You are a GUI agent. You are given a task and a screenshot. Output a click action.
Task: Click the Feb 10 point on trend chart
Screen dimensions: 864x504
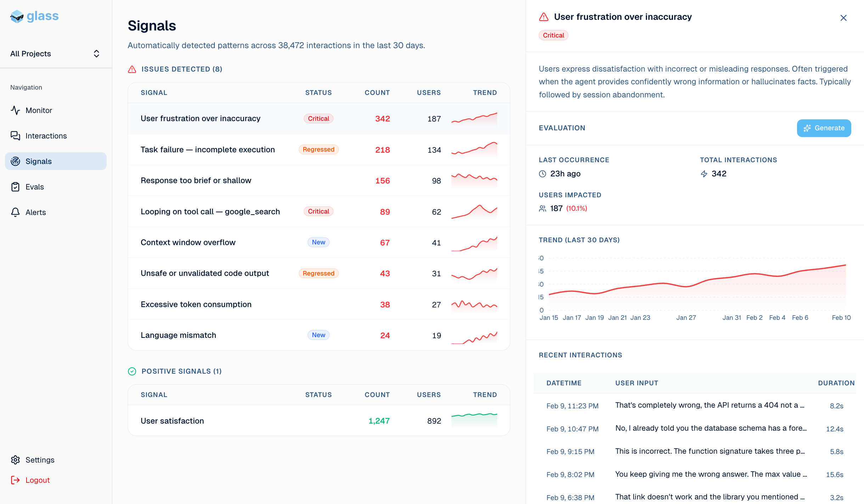point(845,265)
